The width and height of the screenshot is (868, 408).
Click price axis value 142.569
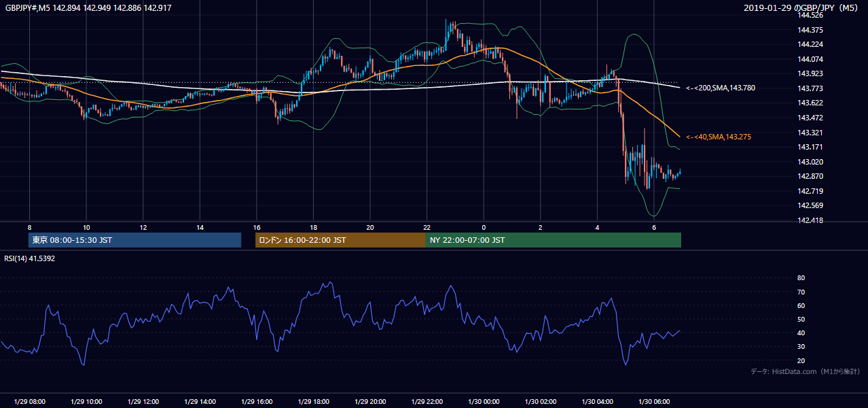(810, 205)
